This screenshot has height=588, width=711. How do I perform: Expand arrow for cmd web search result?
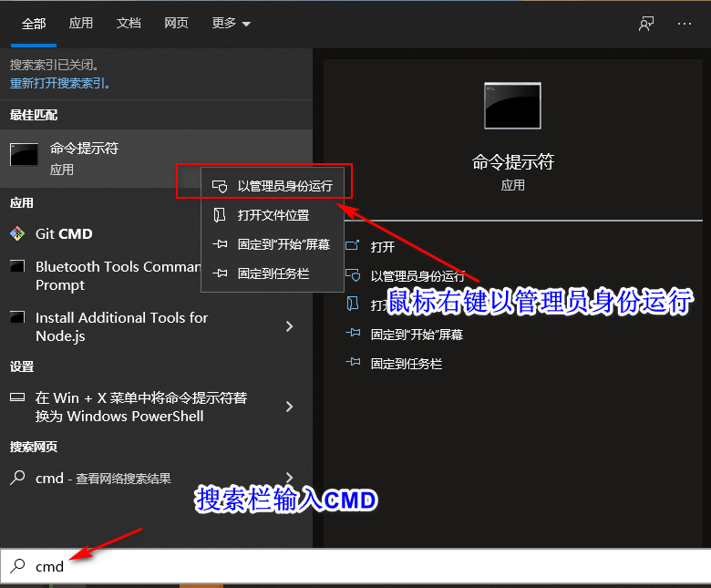click(x=289, y=478)
